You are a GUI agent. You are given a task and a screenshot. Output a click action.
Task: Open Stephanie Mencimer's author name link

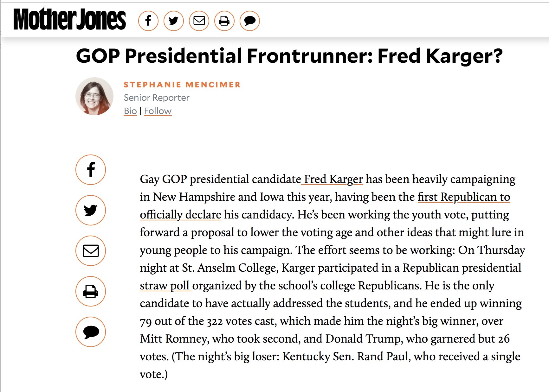182,85
